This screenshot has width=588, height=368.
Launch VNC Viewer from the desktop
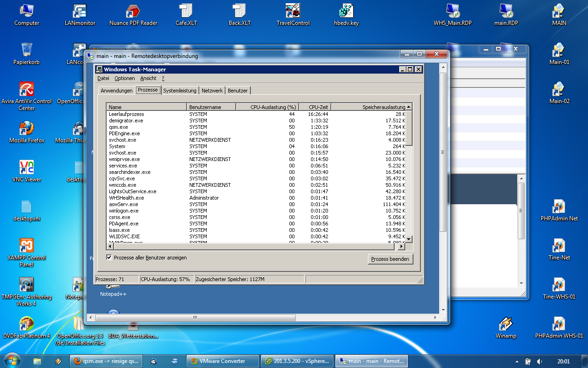click(27, 171)
